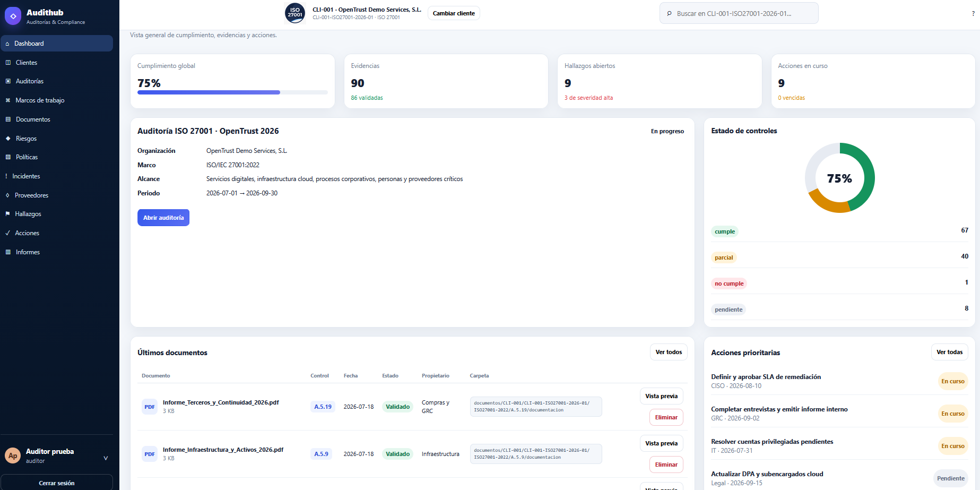
Task: Click the Informes sidebar icon
Action: tap(8, 252)
